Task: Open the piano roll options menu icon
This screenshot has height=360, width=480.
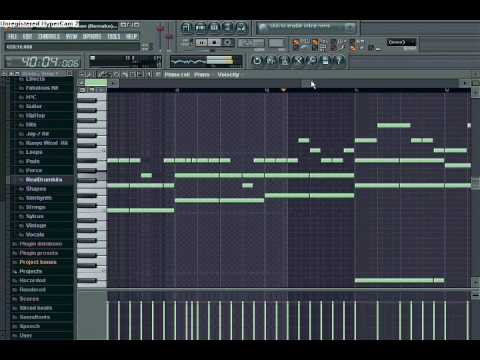Action: coord(82,74)
